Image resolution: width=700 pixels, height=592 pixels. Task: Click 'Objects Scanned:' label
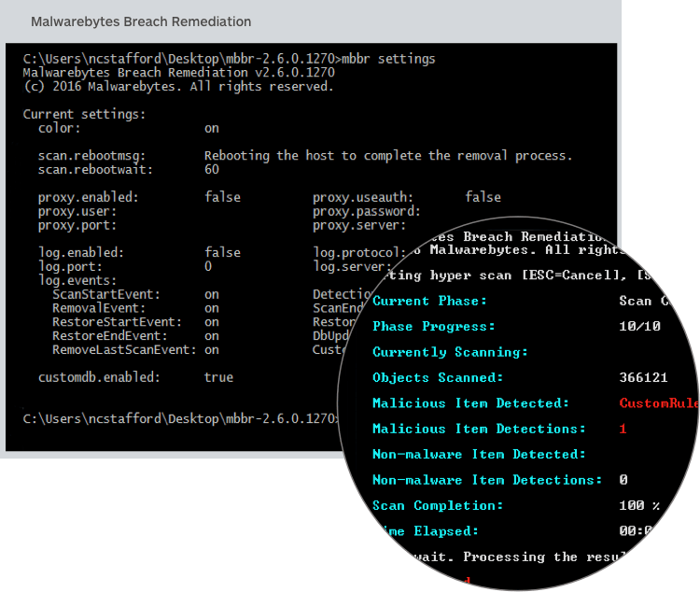438,378
